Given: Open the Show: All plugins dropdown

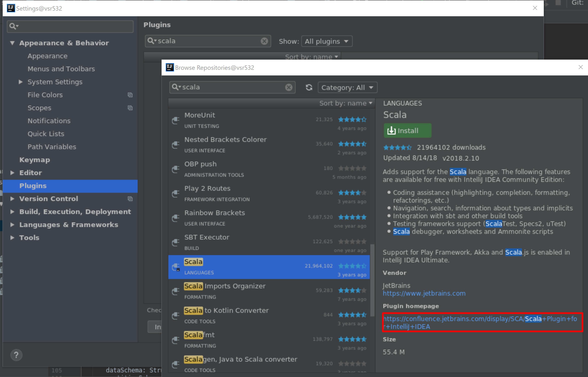Looking at the screenshot, I should 327,41.
